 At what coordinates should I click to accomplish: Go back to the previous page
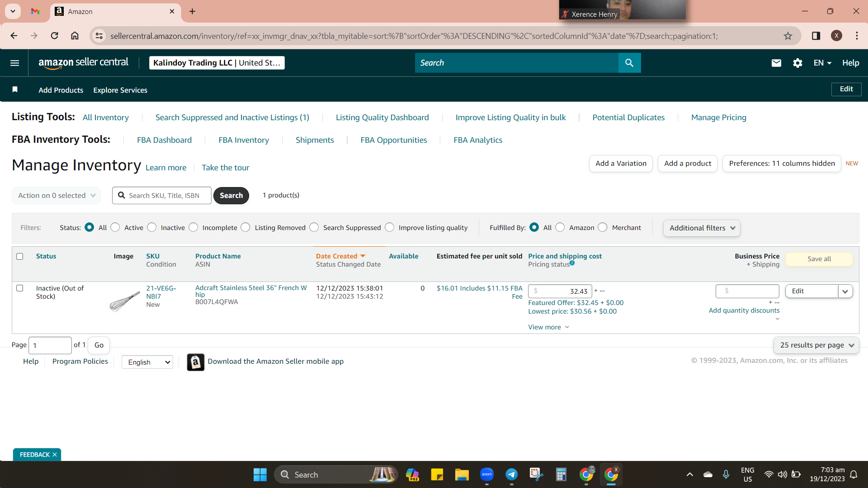click(14, 36)
